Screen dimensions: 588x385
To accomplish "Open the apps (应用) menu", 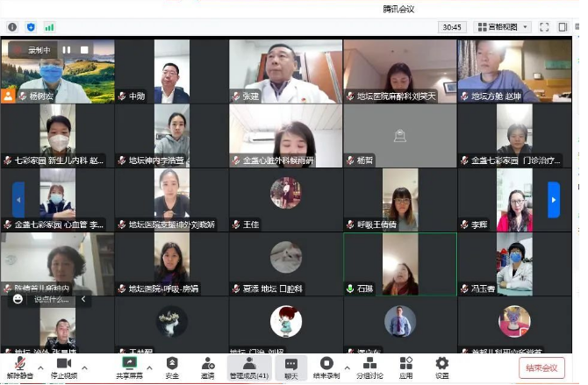I will (x=405, y=367).
